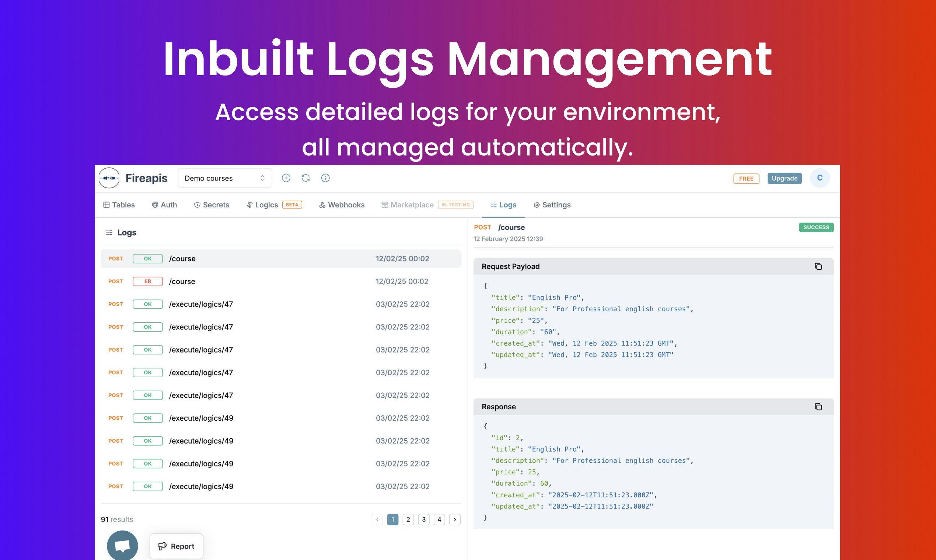Go to next logs page arrow
This screenshot has width=936, height=560.
(455, 519)
